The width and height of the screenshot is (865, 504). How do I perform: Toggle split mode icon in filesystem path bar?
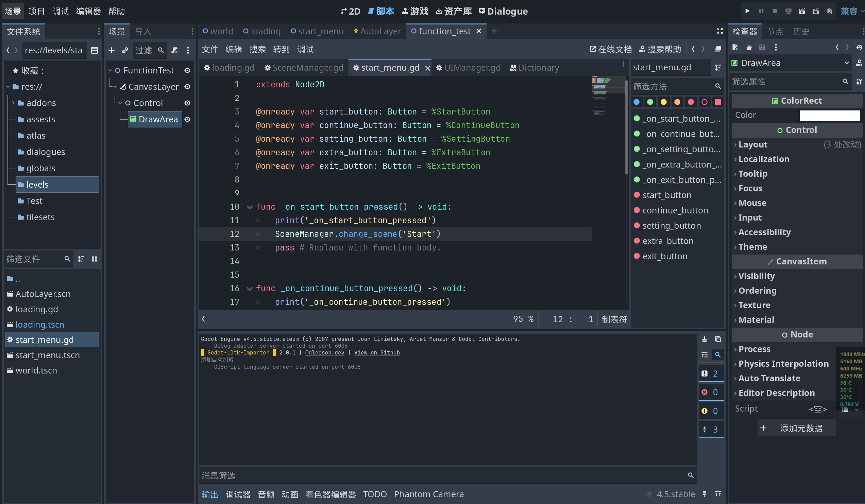click(95, 50)
